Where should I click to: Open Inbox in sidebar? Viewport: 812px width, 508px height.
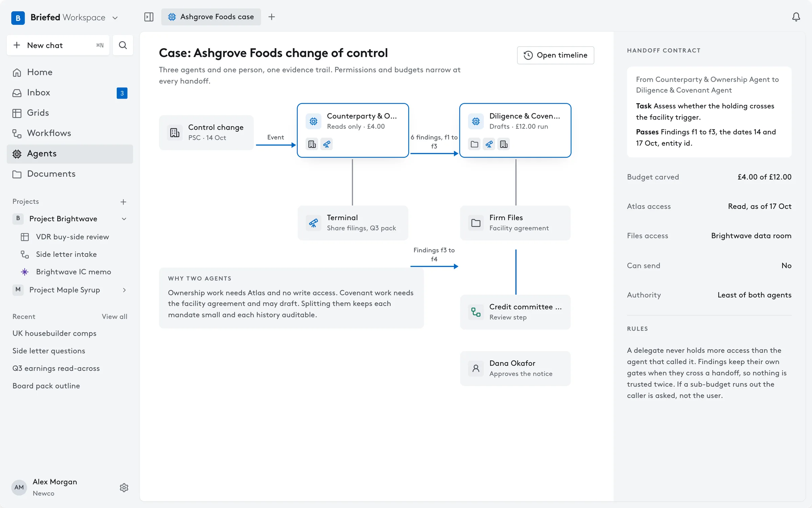(x=70, y=92)
